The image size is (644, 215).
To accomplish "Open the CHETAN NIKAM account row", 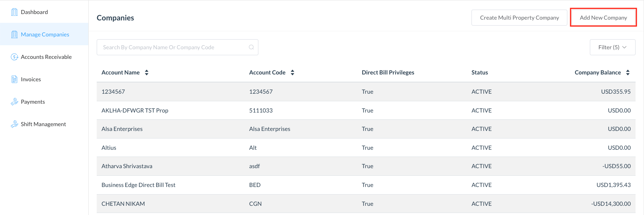I will pos(123,204).
